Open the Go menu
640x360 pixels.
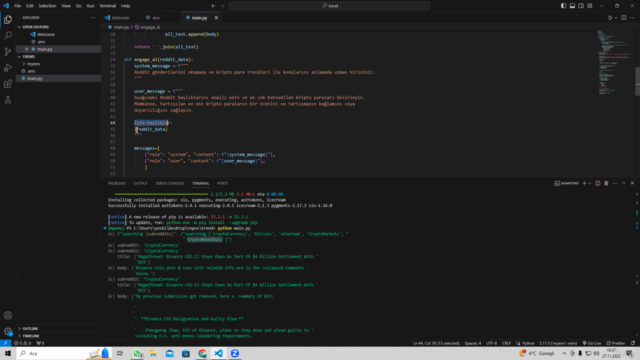click(x=78, y=6)
